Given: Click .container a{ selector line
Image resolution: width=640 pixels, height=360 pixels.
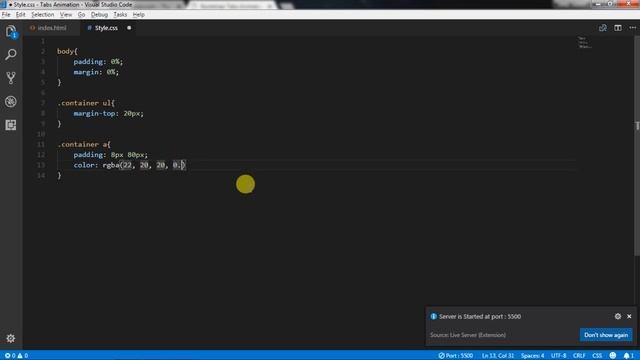Looking at the screenshot, I should click(84, 144).
